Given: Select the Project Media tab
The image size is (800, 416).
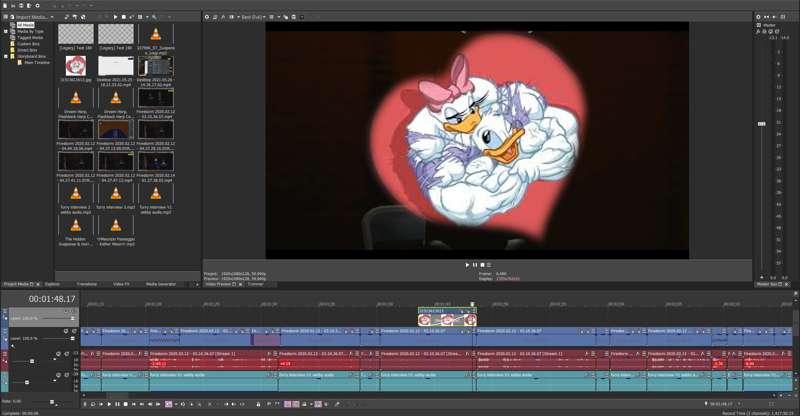Looking at the screenshot, I should pyautogui.click(x=16, y=284).
